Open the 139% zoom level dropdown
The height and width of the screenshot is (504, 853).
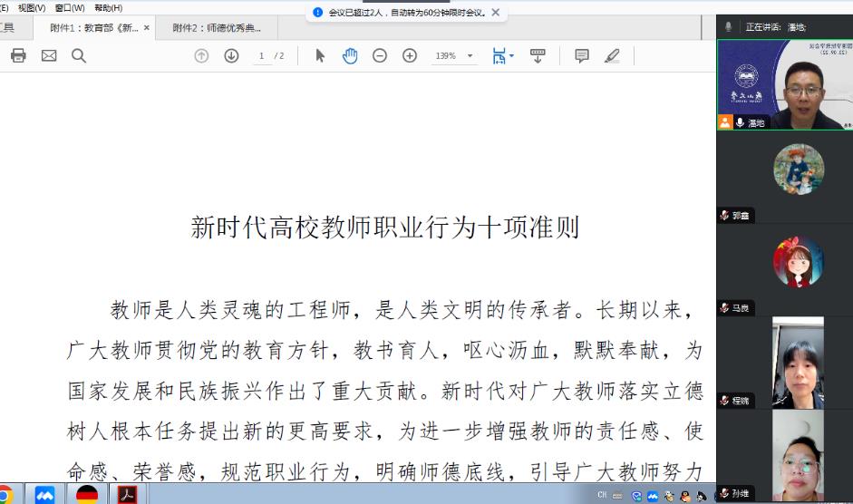pyautogui.click(x=470, y=56)
